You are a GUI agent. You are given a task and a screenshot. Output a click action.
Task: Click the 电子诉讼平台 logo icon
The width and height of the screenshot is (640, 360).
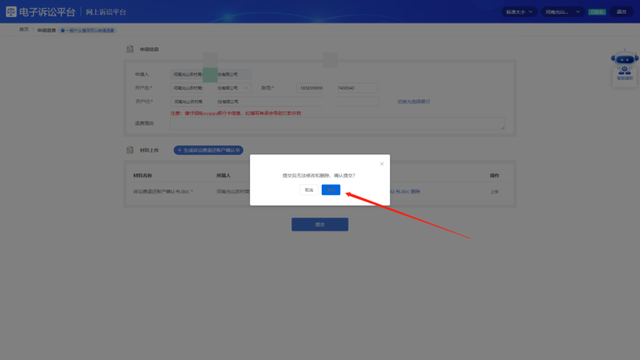coord(11,12)
